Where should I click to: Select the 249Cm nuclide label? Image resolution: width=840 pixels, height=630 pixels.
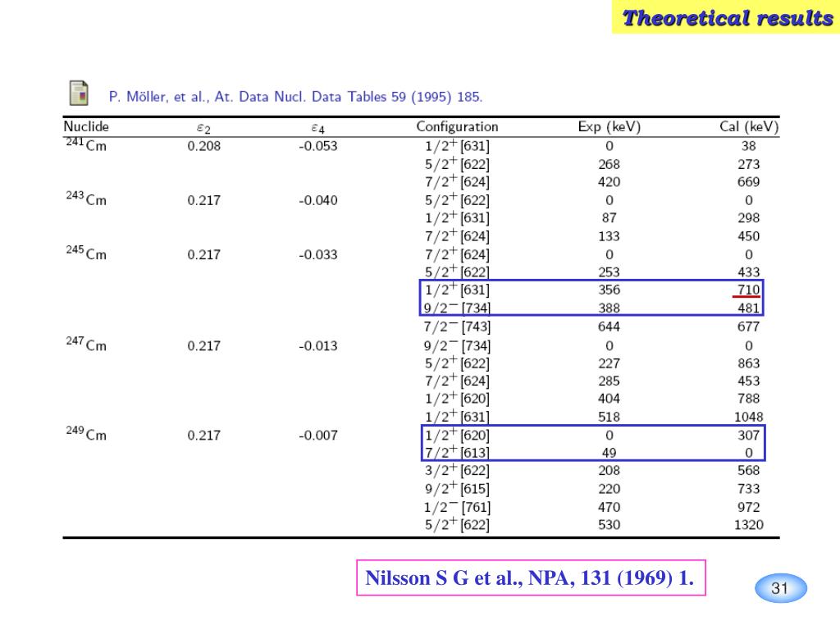[x=86, y=434]
